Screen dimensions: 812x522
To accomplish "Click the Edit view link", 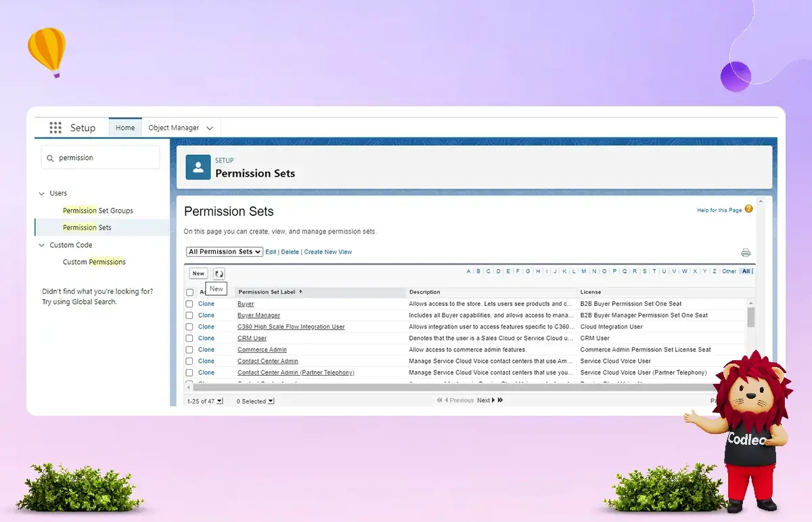I will 271,252.
